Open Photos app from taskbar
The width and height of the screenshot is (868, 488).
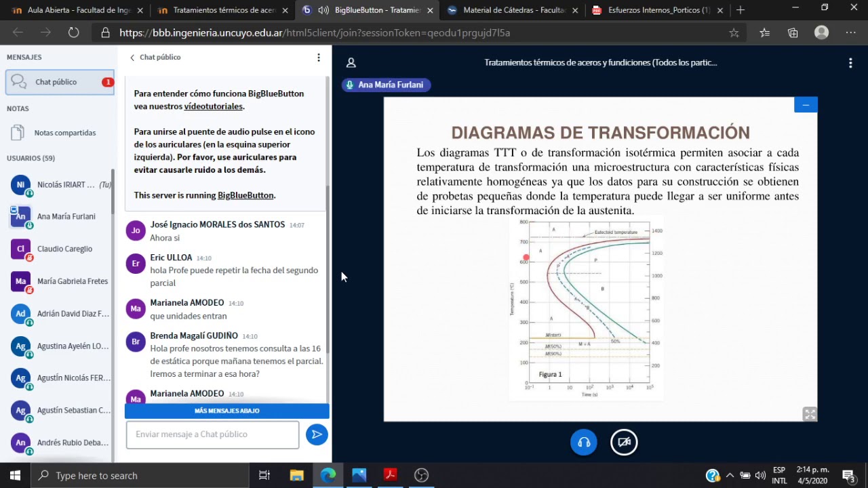[359, 475]
